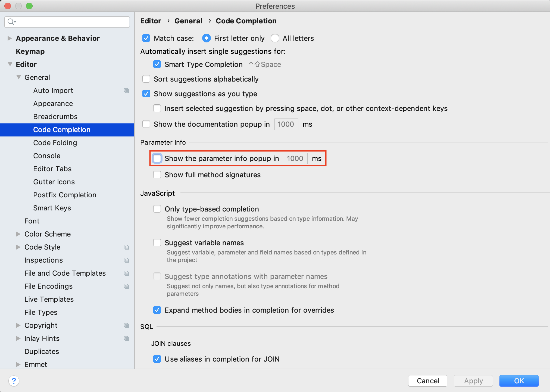Click project-level icon beside Inlay Hints
Image resolution: width=550 pixels, height=392 pixels.
pos(126,338)
